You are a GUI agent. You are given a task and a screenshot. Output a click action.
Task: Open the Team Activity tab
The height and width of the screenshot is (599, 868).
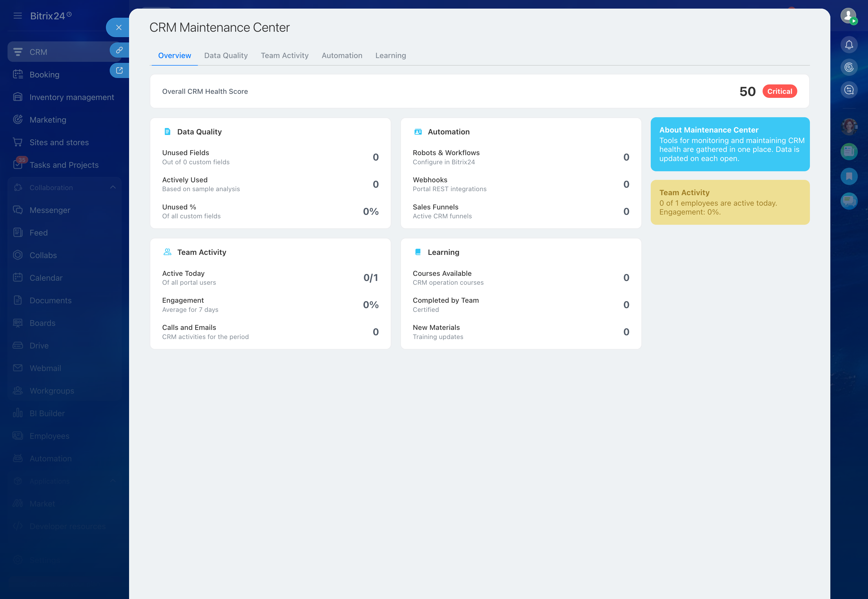click(284, 56)
